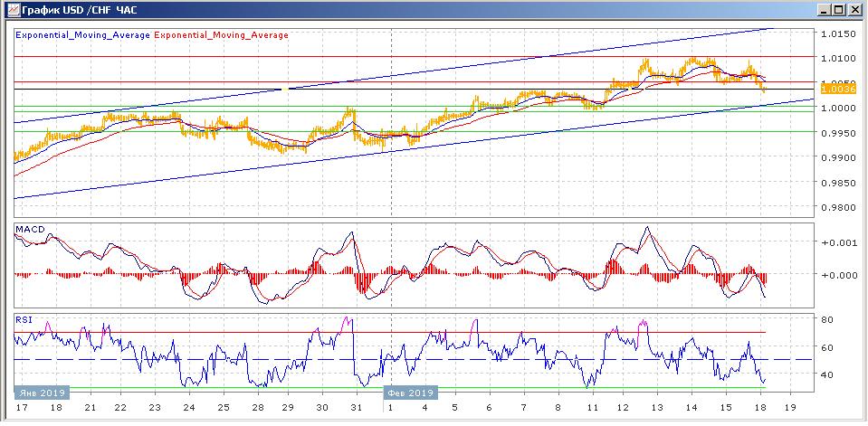Click date 12 on the time axis
This screenshot has width=868, height=426.
622,408
